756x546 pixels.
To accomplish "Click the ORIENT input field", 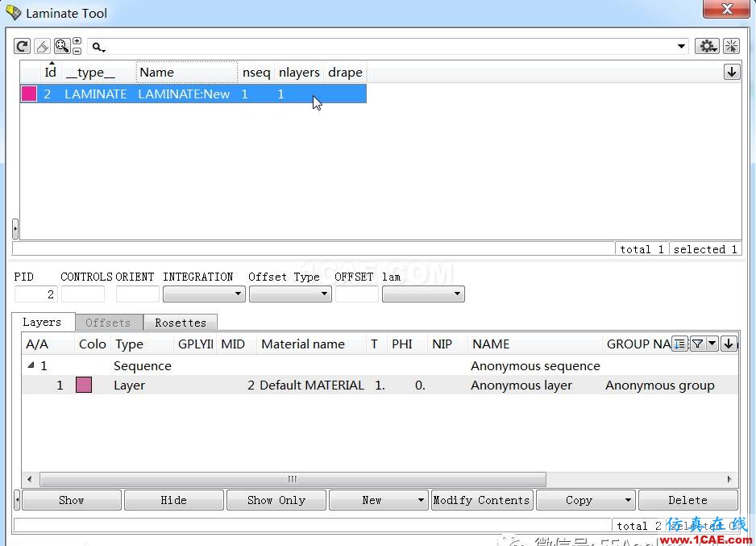I will tap(137, 294).
